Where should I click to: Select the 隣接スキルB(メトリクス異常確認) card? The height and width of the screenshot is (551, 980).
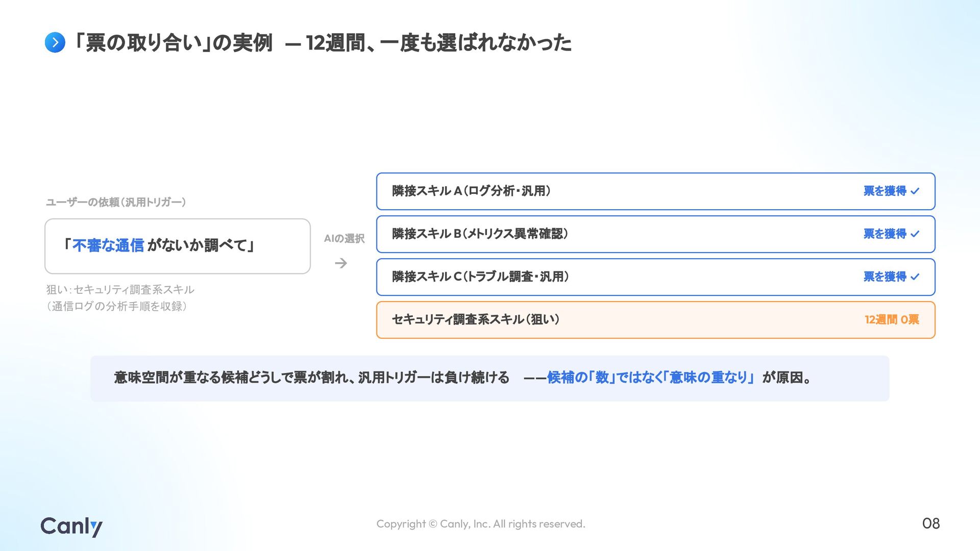tap(656, 234)
